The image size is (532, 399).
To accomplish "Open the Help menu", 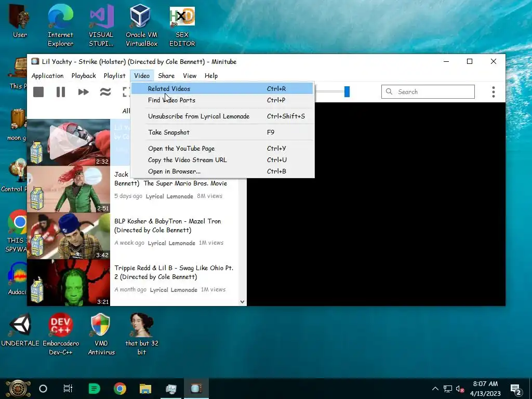I will [211, 76].
